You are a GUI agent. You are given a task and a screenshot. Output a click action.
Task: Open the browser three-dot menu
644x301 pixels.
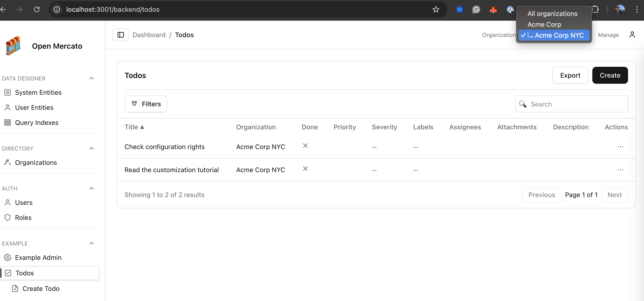tap(637, 9)
